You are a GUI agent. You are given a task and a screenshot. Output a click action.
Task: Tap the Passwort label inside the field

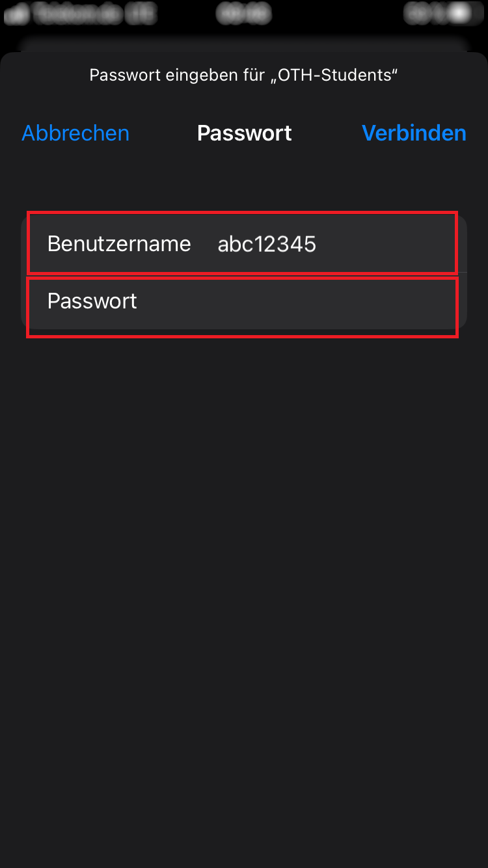pos(92,301)
